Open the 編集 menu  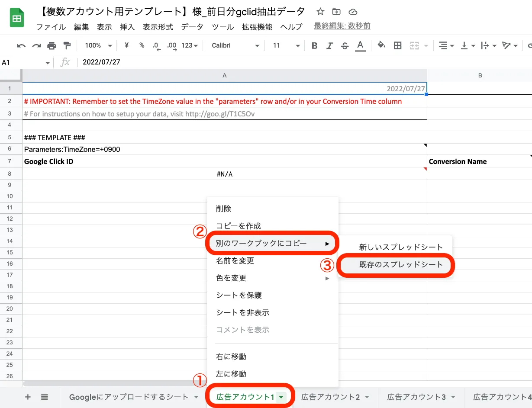pos(81,27)
